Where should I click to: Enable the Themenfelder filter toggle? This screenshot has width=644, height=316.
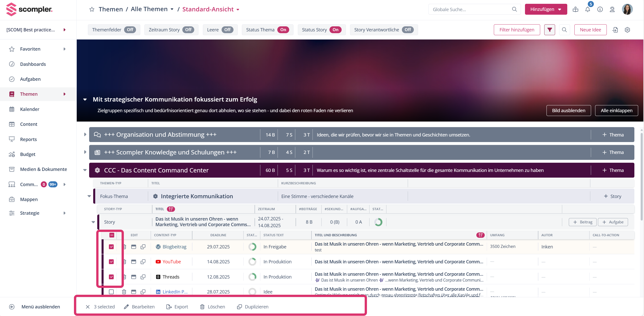click(130, 30)
